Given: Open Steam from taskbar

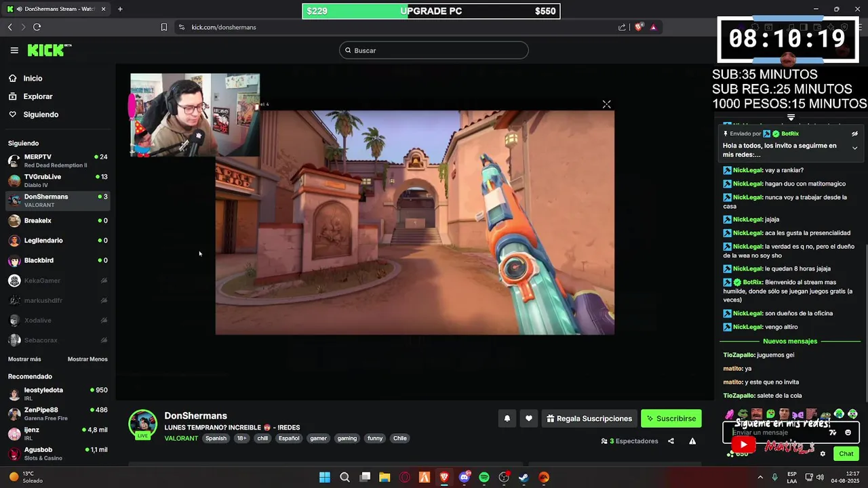Looking at the screenshot, I should pos(524,477).
